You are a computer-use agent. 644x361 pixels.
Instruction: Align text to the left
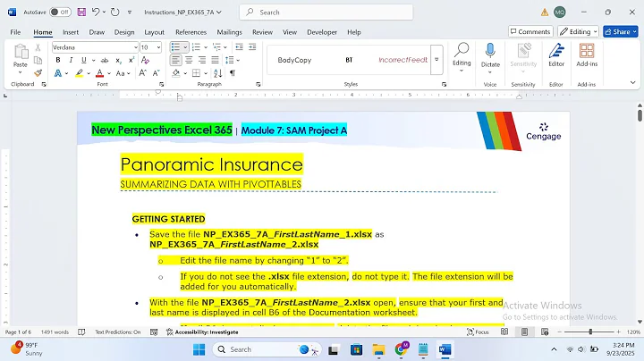pyautogui.click(x=175, y=60)
